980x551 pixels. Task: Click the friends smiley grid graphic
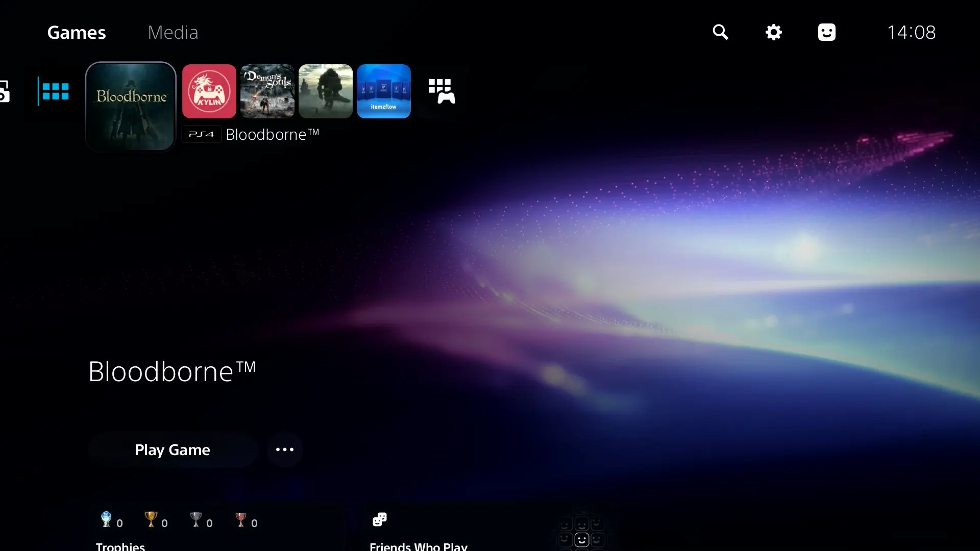pos(581,532)
